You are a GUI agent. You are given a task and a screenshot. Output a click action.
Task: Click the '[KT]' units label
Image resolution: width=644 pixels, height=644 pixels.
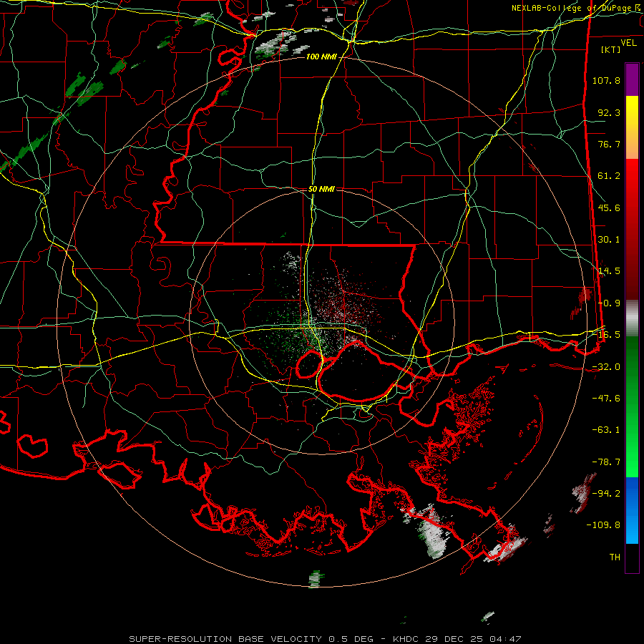click(611, 49)
